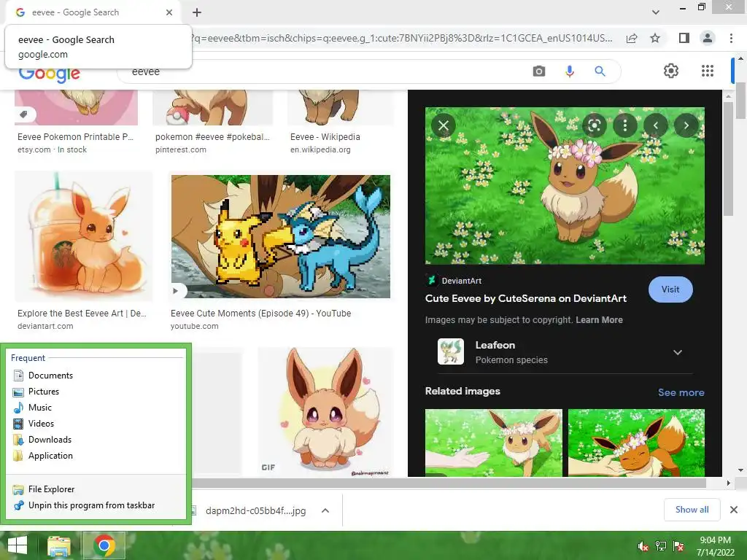This screenshot has height=560, width=747.
Task: Click the video play badge on YouTube result
Action: point(176,290)
